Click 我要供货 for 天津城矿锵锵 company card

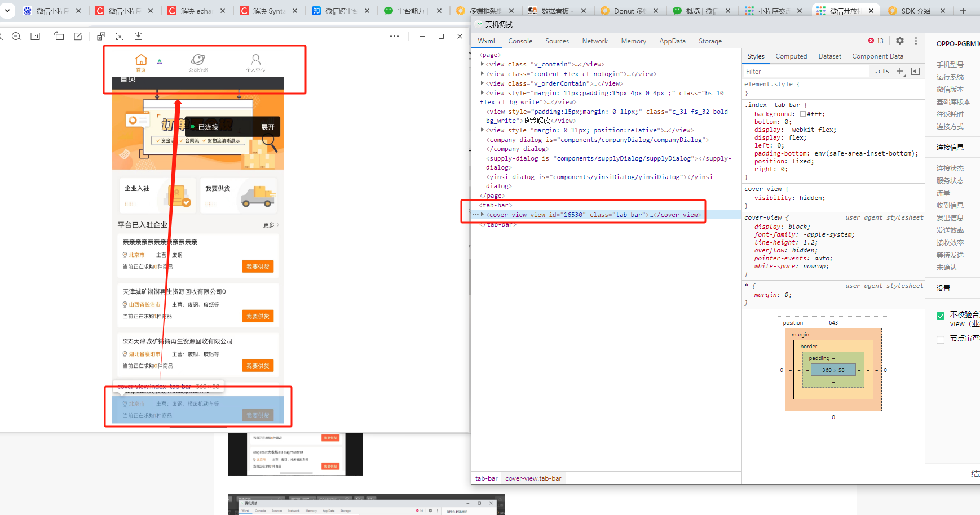[x=258, y=316]
